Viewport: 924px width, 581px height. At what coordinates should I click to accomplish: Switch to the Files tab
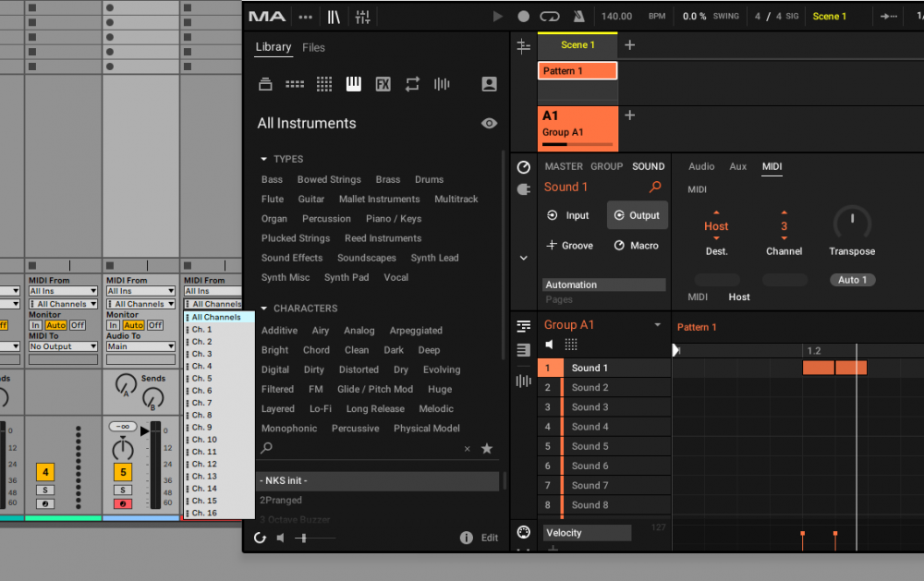tap(313, 47)
